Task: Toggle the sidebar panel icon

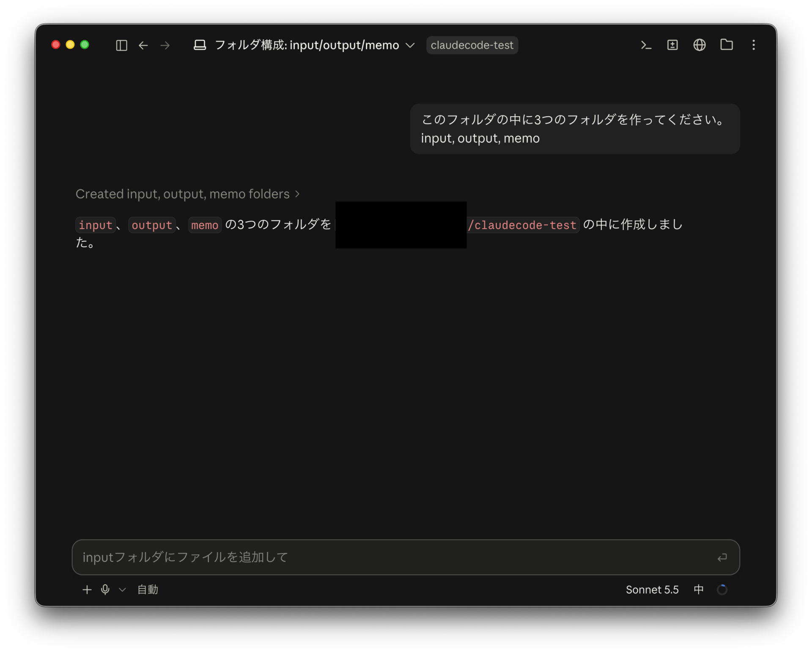Action: click(x=121, y=45)
